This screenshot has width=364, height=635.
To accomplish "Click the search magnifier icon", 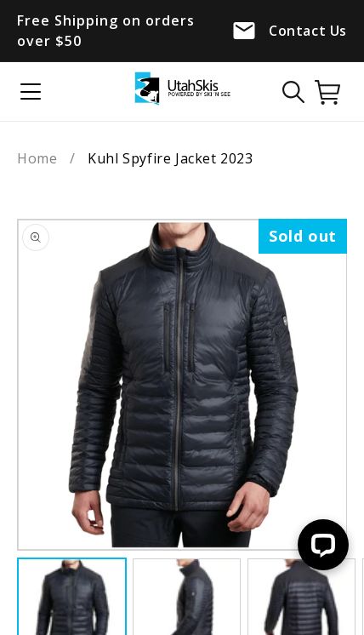I will pyautogui.click(x=293, y=92).
